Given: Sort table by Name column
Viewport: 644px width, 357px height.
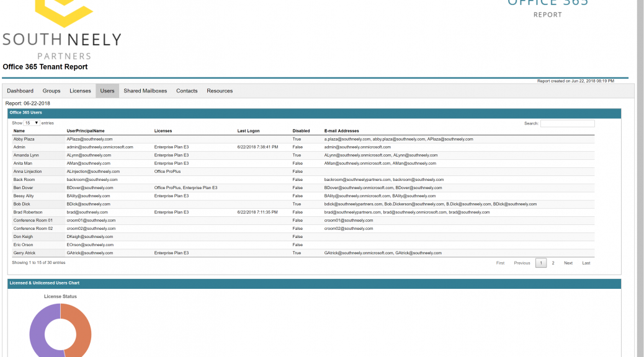Looking at the screenshot, I should coord(19,131).
